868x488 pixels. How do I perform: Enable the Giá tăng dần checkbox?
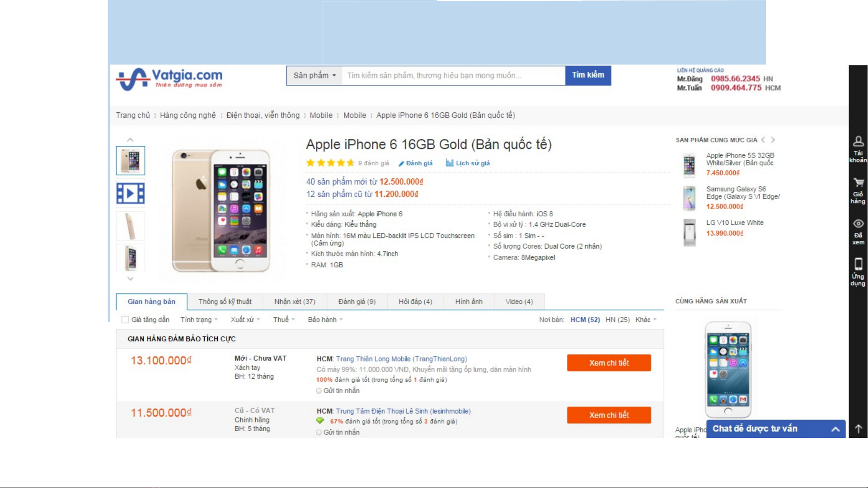coord(125,320)
